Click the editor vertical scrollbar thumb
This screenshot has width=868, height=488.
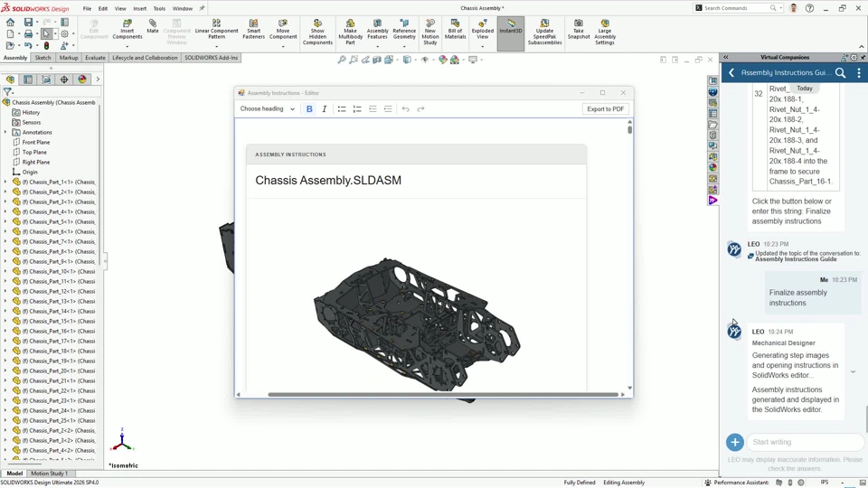pyautogui.click(x=630, y=130)
